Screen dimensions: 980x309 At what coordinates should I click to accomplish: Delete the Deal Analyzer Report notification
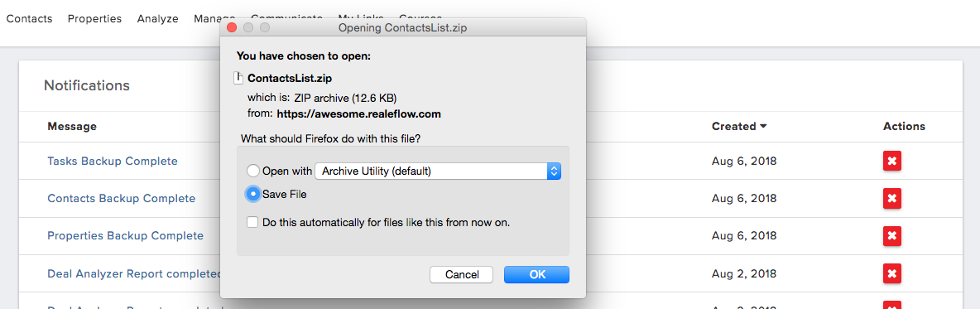(x=892, y=273)
